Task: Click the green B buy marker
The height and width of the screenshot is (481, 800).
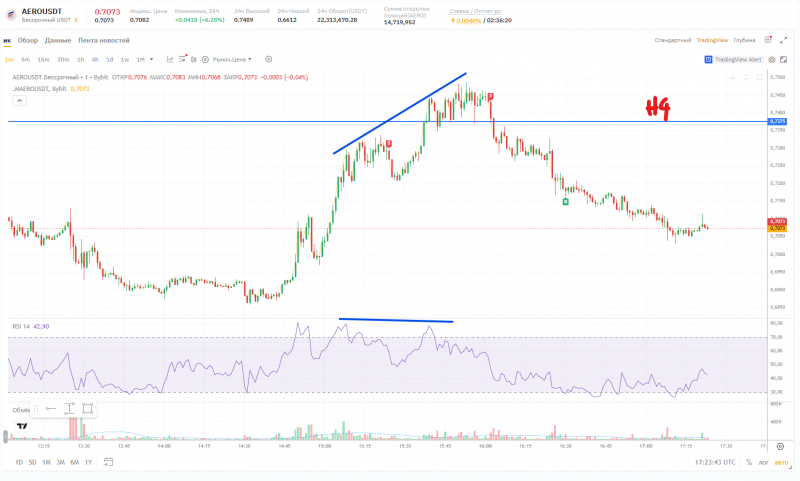Action: [565, 201]
